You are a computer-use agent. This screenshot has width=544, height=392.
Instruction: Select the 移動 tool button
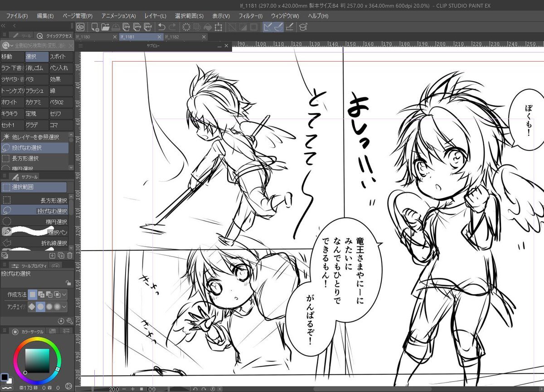pyautogui.click(x=12, y=57)
